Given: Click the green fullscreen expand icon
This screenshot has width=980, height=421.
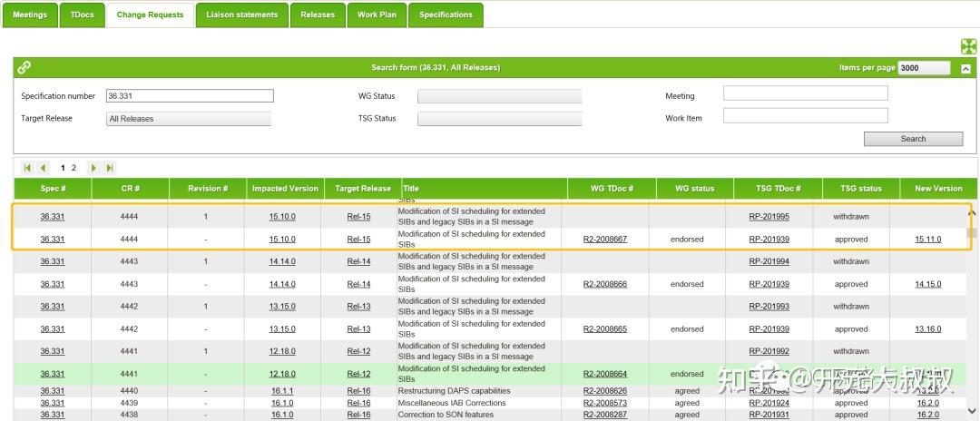Looking at the screenshot, I should (968, 46).
